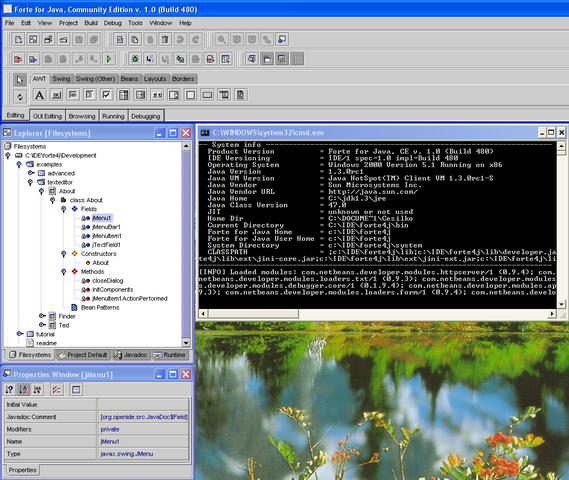
Task: Click the Customize Bean icon in Properties Window
Action: point(76,390)
